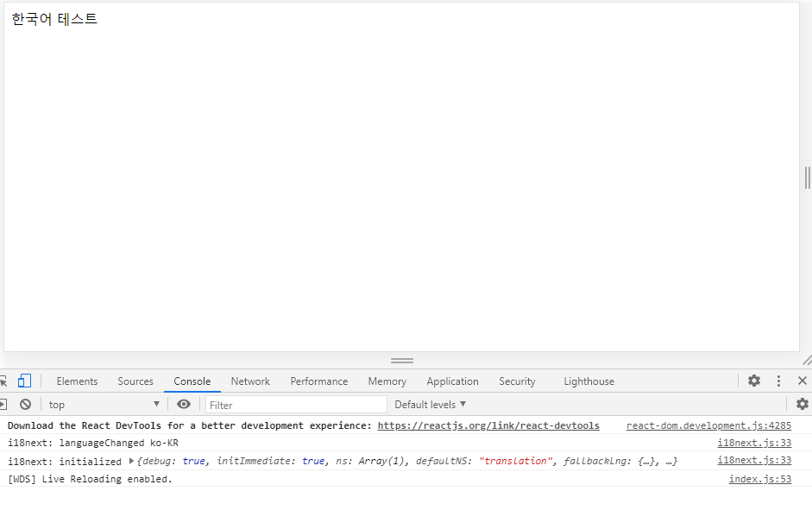Switch to the Network tab
812x510 pixels.
(x=250, y=381)
